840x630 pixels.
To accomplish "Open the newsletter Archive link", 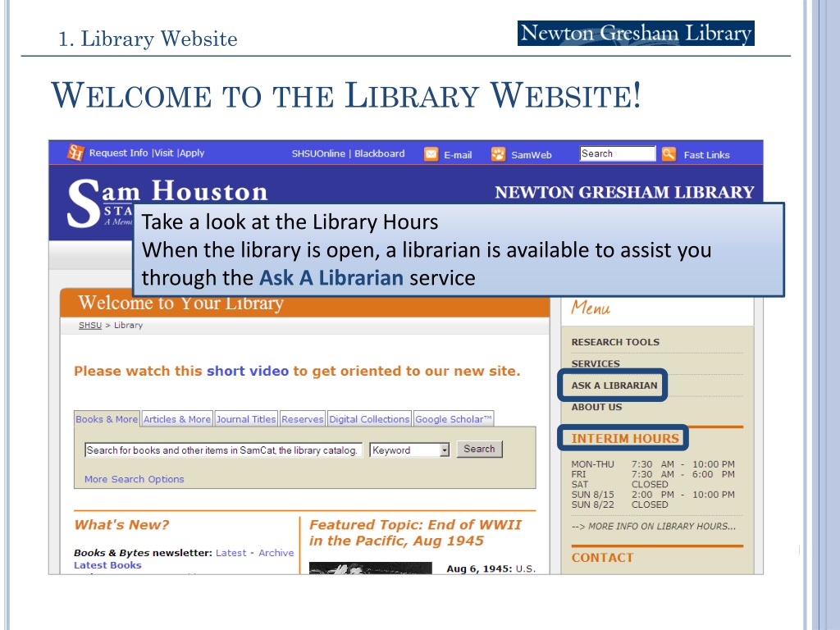I will tap(276, 553).
